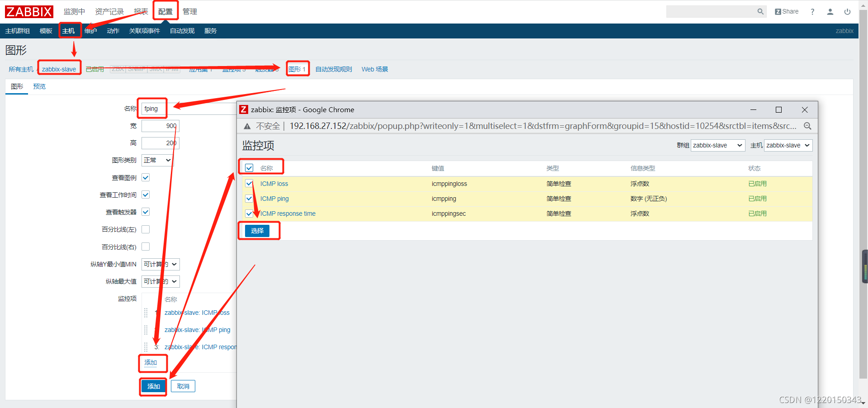
Task: Open the 配置 top menu
Action: tap(165, 12)
